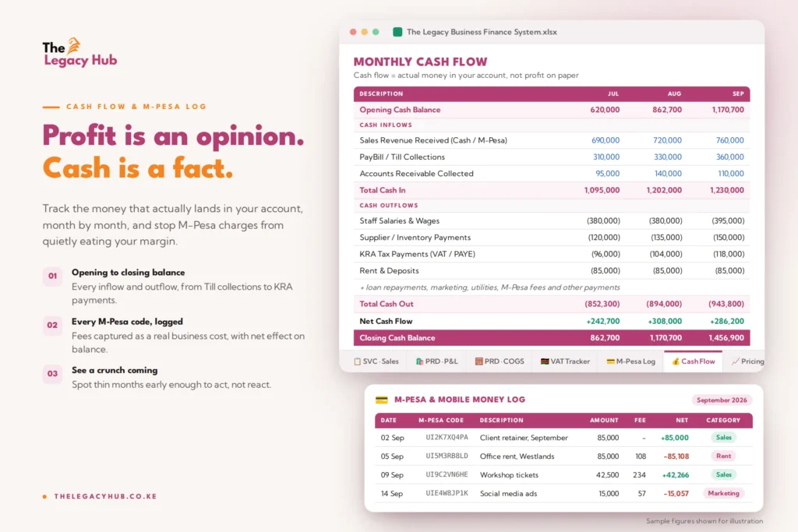Switch to the SVC · Sales sheet tab
The height and width of the screenshot is (532, 798).
tap(376, 361)
